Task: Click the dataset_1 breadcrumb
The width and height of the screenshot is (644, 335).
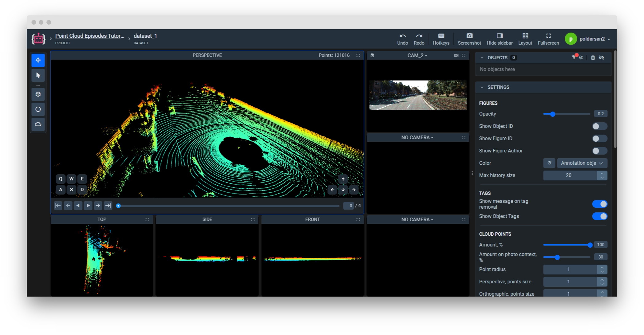Action: [145, 36]
